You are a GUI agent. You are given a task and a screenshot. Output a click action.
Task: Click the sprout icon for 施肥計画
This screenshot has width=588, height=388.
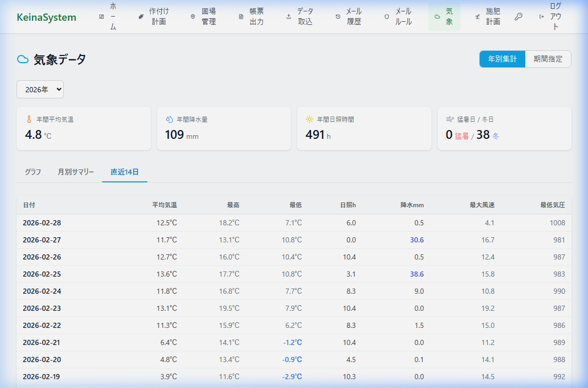tap(478, 17)
